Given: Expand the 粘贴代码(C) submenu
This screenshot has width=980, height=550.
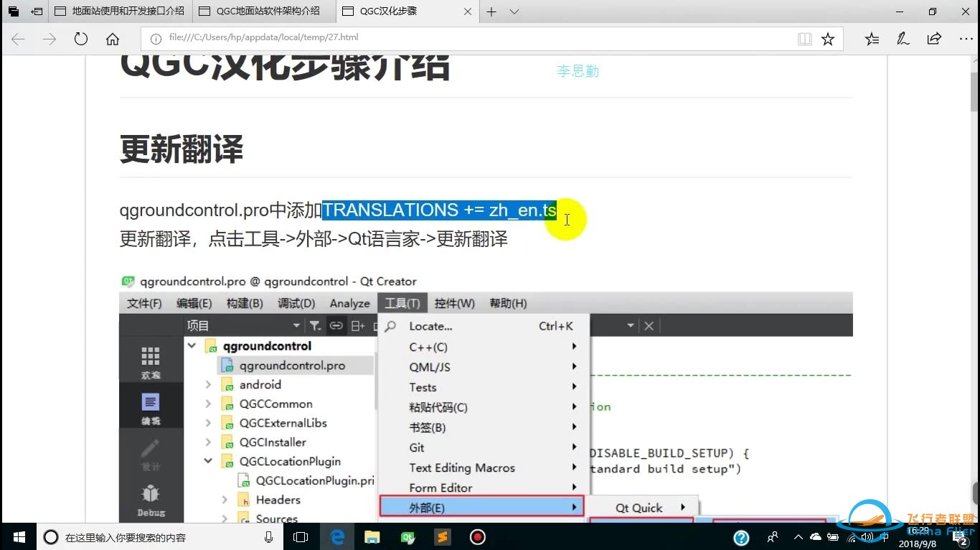Looking at the screenshot, I should [x=484, y=407].
